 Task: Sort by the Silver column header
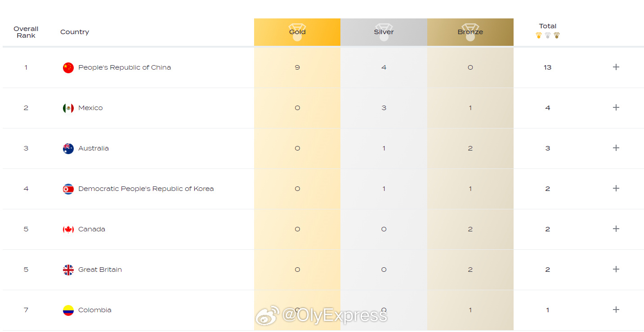point(384,32)
